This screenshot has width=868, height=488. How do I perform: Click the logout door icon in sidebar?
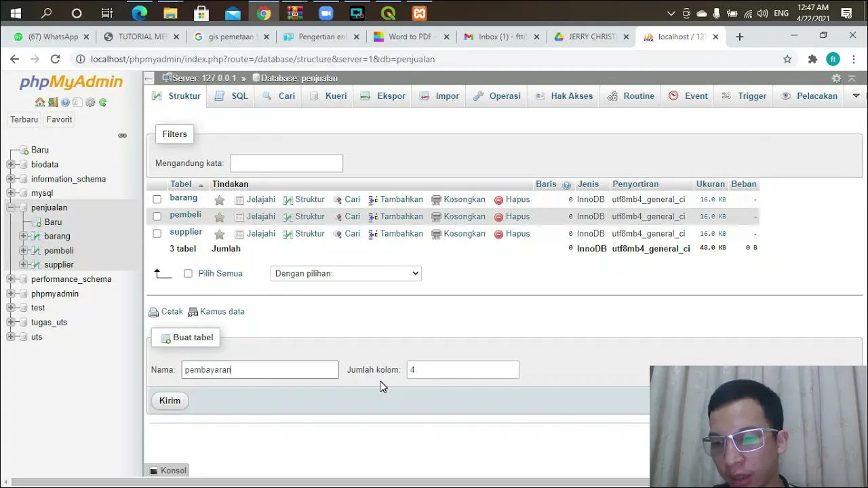pos(52,102)
